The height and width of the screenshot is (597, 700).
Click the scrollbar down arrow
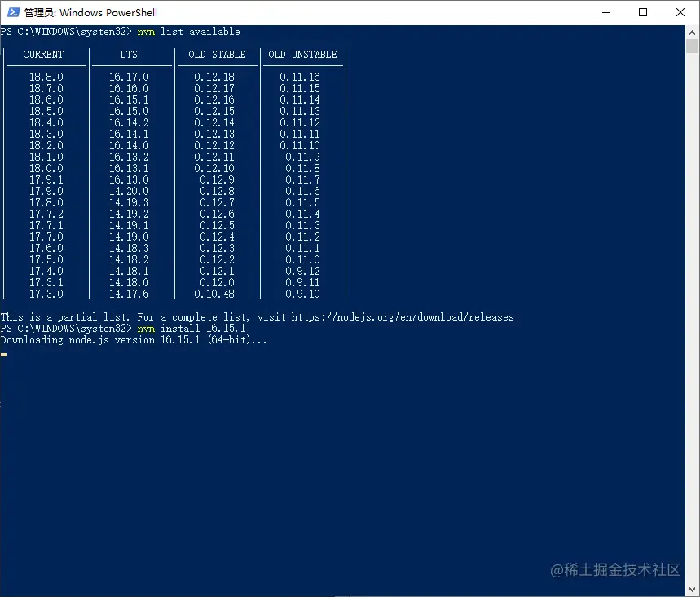click(x=692, y=590)
